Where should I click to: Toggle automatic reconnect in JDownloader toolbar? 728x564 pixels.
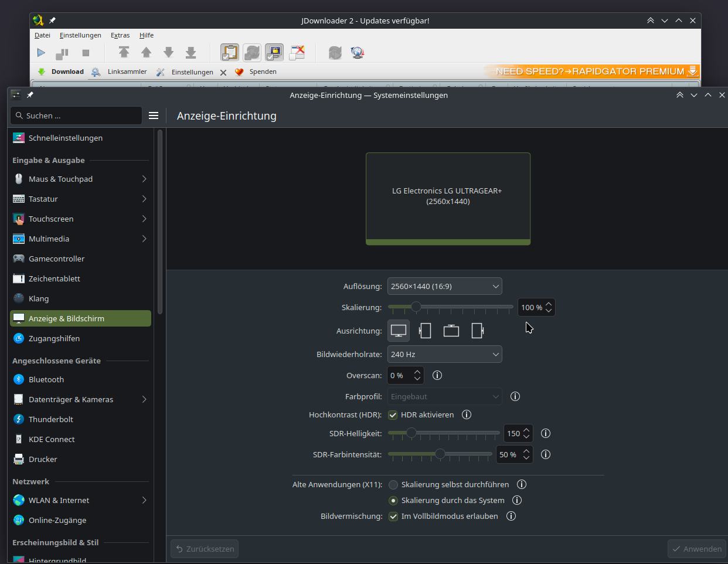(x=252, y=53)
